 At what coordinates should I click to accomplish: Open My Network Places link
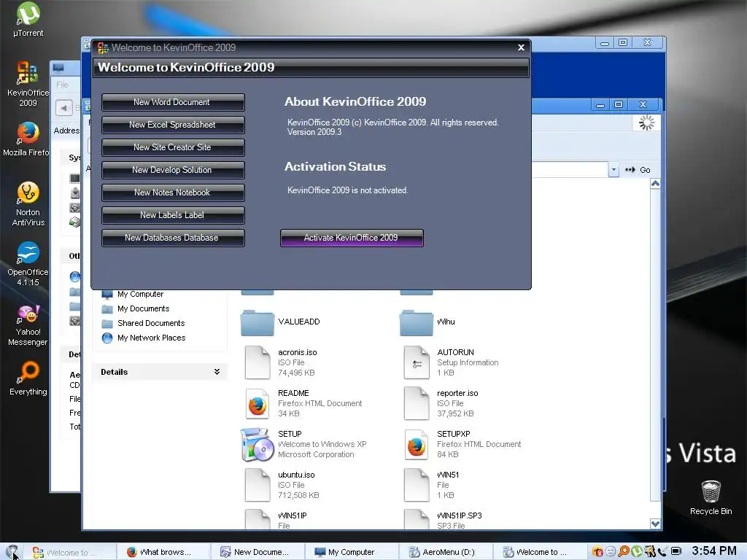[x=144, y=338]
